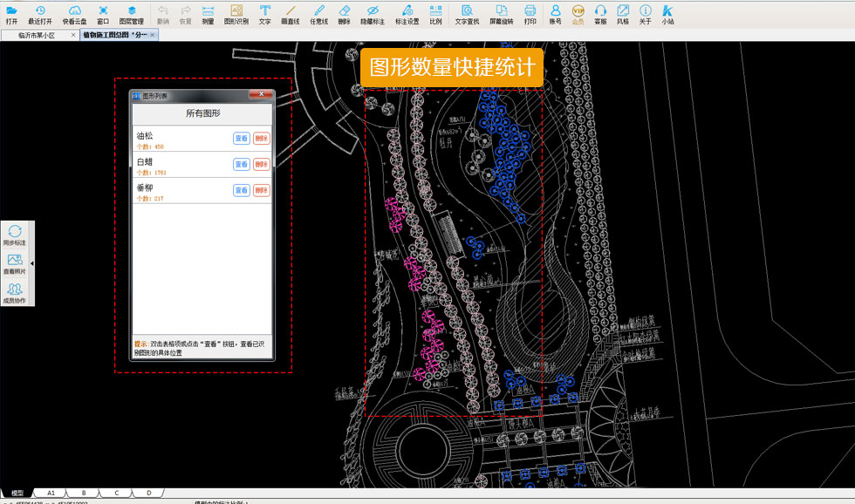855x504 pixels.
Task: Switch to the 临沂市某小区 document tab
Action: 36,35
